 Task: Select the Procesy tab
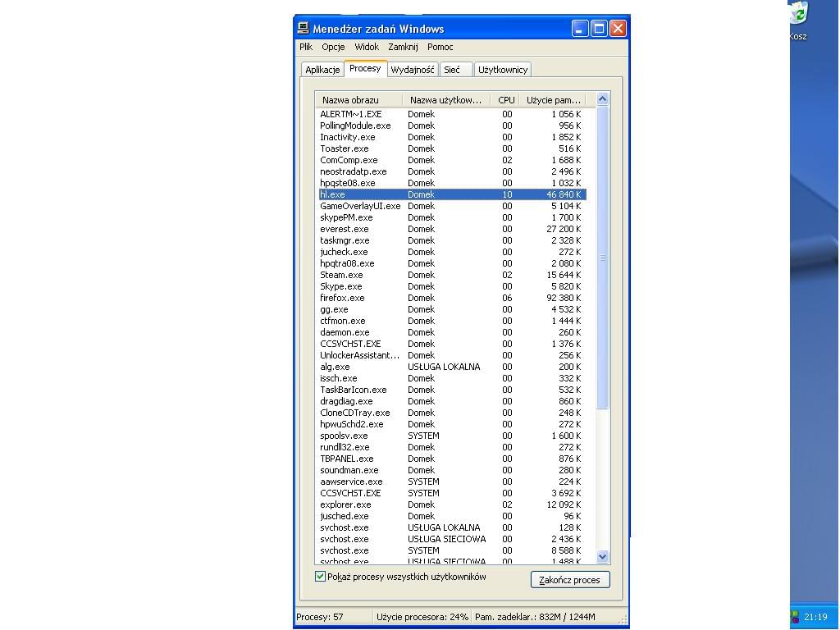click(x=365, y=69)
